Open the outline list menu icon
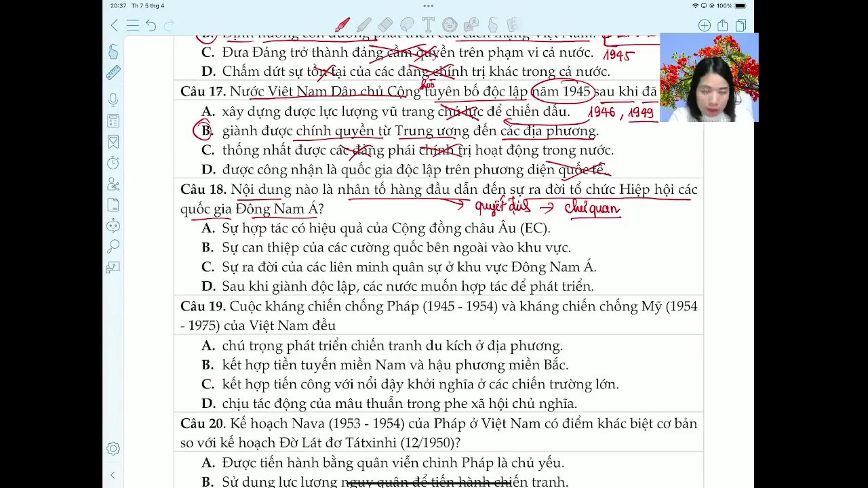This screenshot has height=488, width=868. pyautogui.click(x=132, y=26)
